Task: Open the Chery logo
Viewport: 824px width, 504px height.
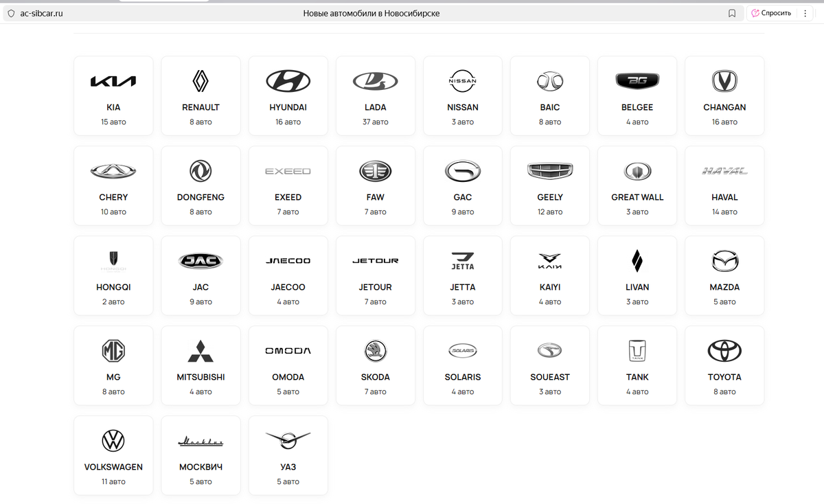Action: pos(113,171)
